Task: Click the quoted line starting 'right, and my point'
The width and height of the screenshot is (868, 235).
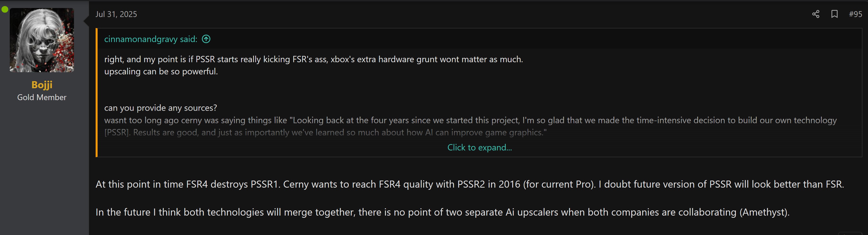Action: [313, 59]
